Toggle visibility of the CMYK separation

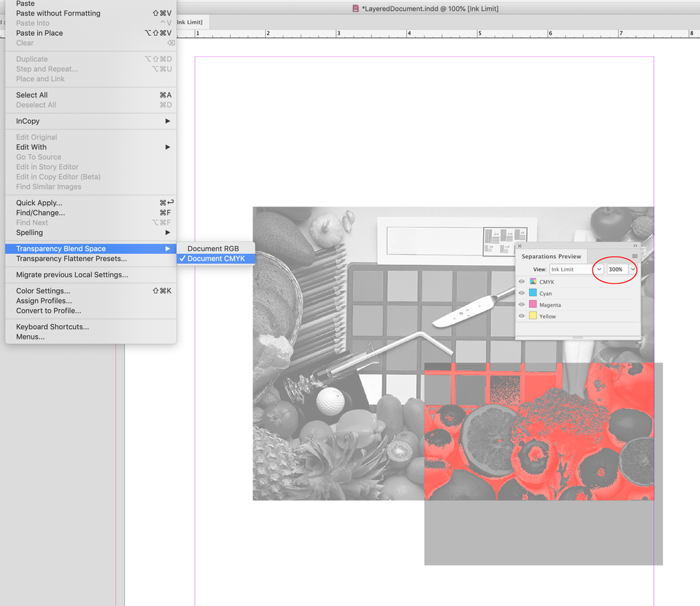tap(521, 282)
